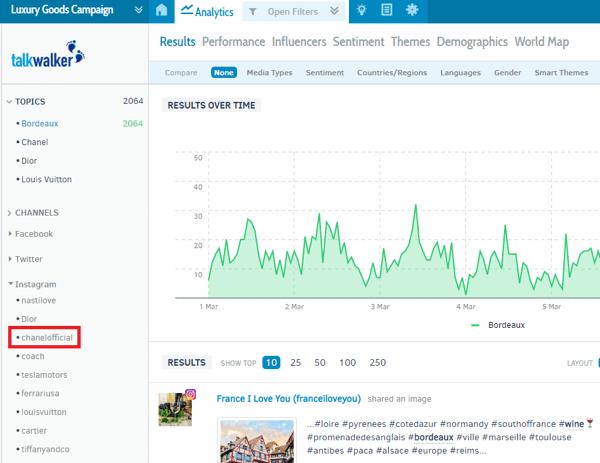Collapse the TOPICS section
This screenshot has width=600, height=463.
[x=9, y=102]
